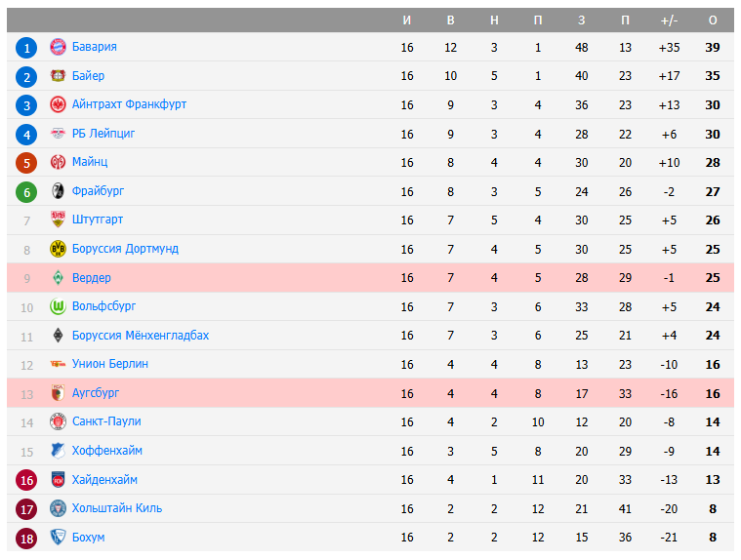This screenshot has height=560, width=741.
Task: Click the Вердер green diamond logo
Action: pos(58,278)
